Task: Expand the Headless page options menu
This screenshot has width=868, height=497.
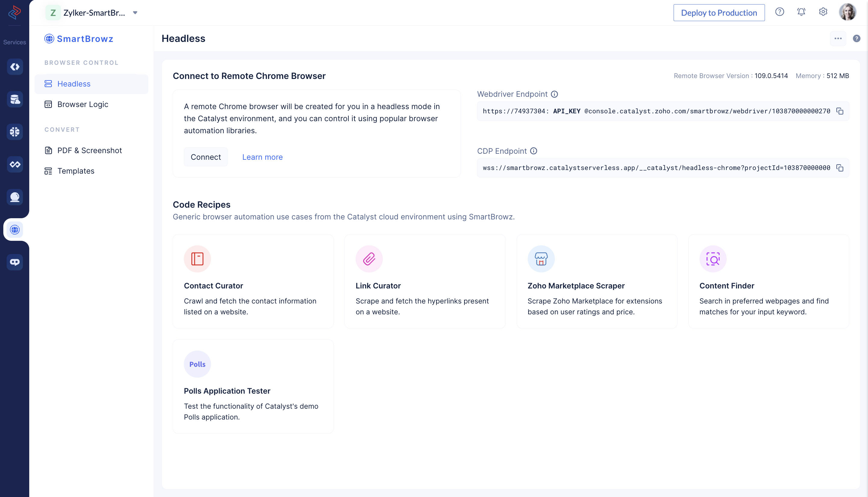Action: tap(838, 38)
